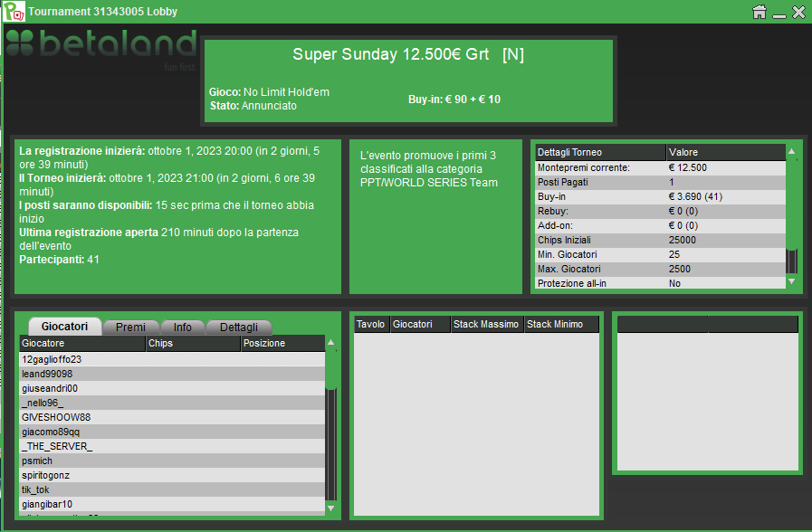Open the Premi tab

click(130, 327)
